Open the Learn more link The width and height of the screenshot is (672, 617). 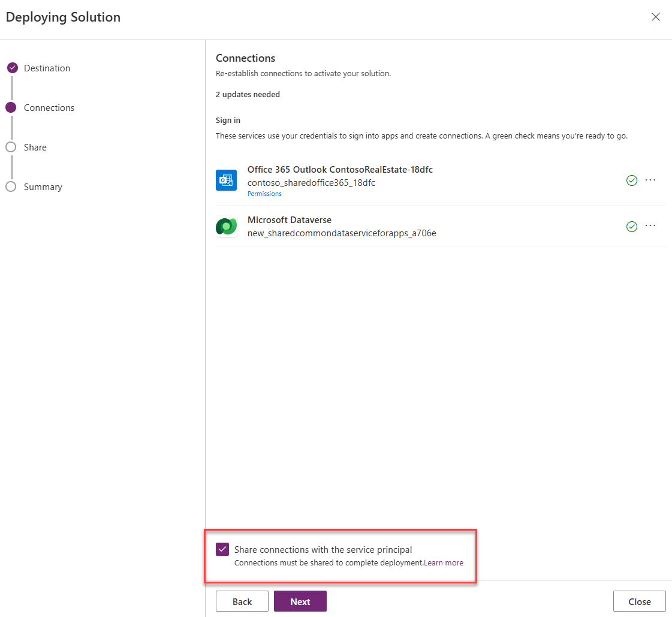coord(444,563)
